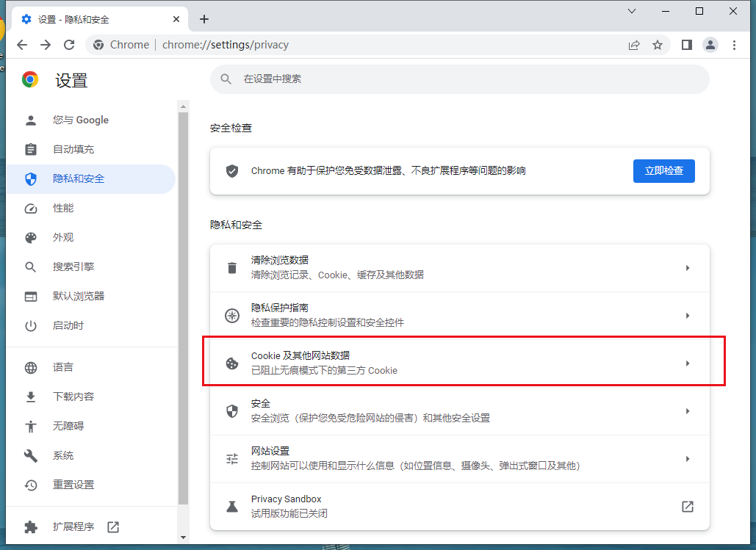756x550 pixels.
Task: Click the flask icon for Privacy Sandbox
Action: (x=232, y=506)
